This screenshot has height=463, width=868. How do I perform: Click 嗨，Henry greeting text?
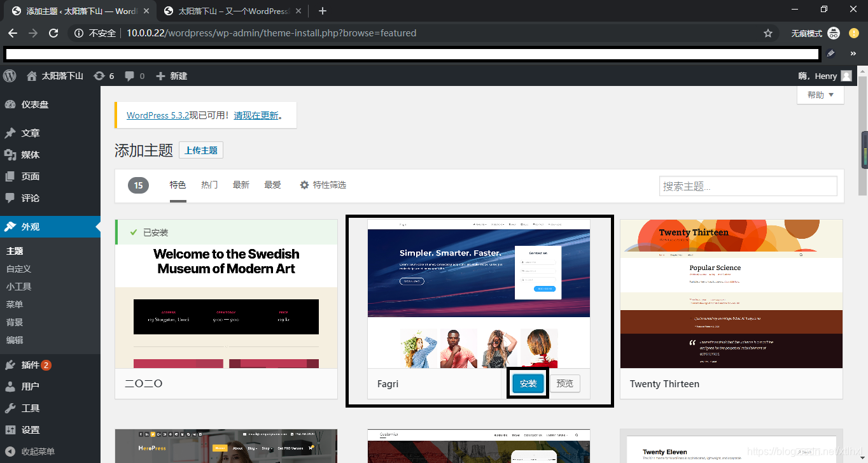[818, 76]
